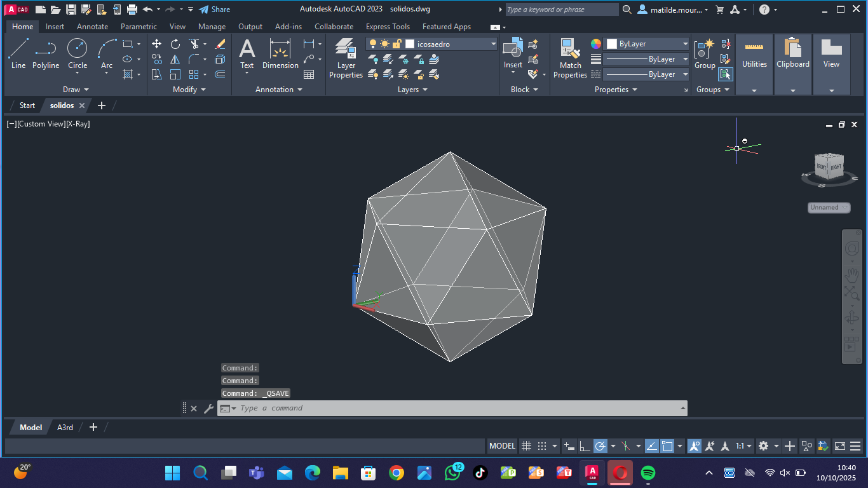This screenshot has width=868, height=488.
Task: Select the Dimension tool
Action: pos(280,53)
